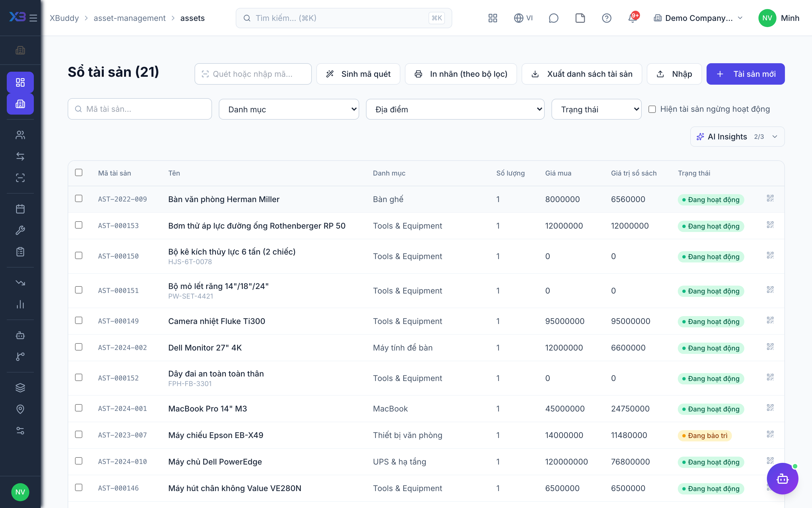The height and width of the screenshot is (508, 812).
Task: Focus the Mã tài sản search field
Action: tap(140, 109)
